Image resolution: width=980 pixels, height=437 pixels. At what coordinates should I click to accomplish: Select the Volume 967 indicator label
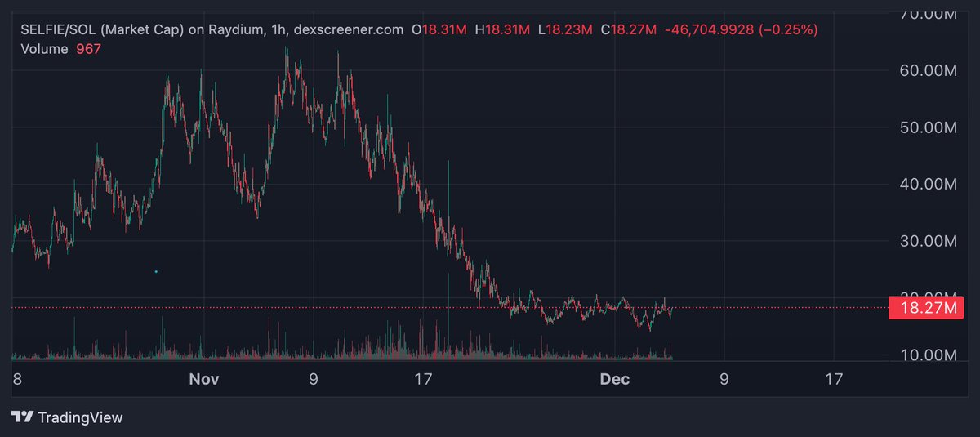click(x=61, y=48)
